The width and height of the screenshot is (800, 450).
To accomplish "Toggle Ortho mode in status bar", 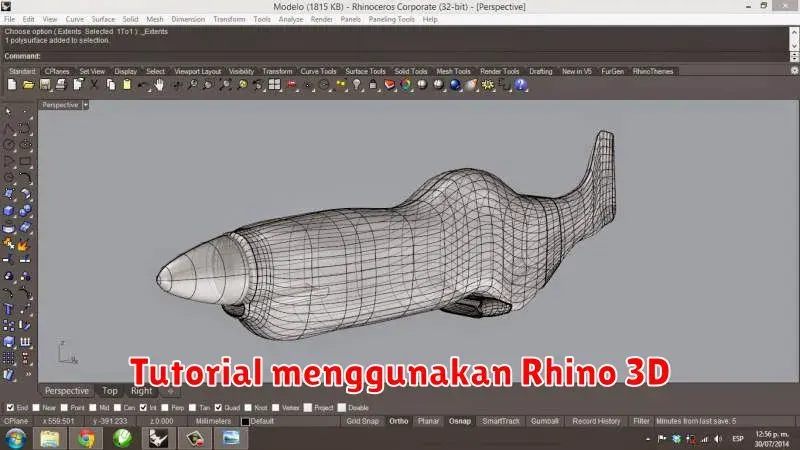I will pos(399,421).
